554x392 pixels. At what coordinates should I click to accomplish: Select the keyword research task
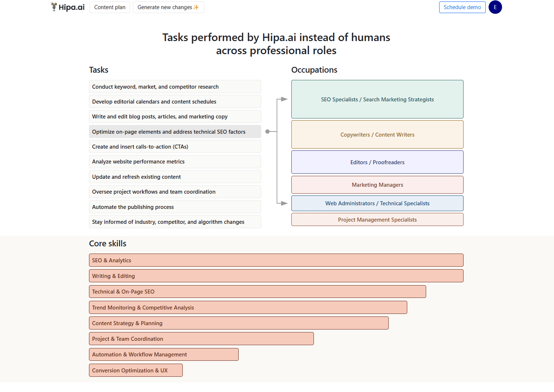click(x=175, y=87)
